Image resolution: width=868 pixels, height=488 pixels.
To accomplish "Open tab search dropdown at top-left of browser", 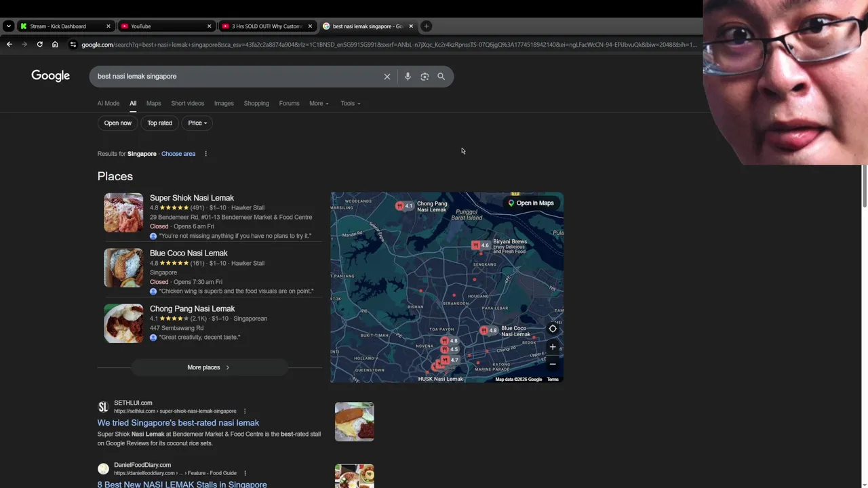I will [x=8, y=26].
